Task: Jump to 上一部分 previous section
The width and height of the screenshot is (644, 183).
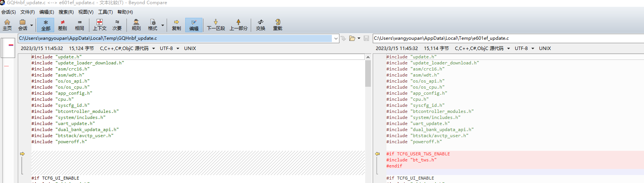Action: point(239,25)
